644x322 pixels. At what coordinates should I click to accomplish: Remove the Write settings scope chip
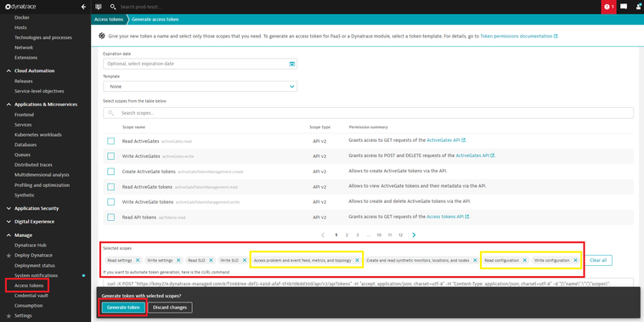click(x=178, y=260)
